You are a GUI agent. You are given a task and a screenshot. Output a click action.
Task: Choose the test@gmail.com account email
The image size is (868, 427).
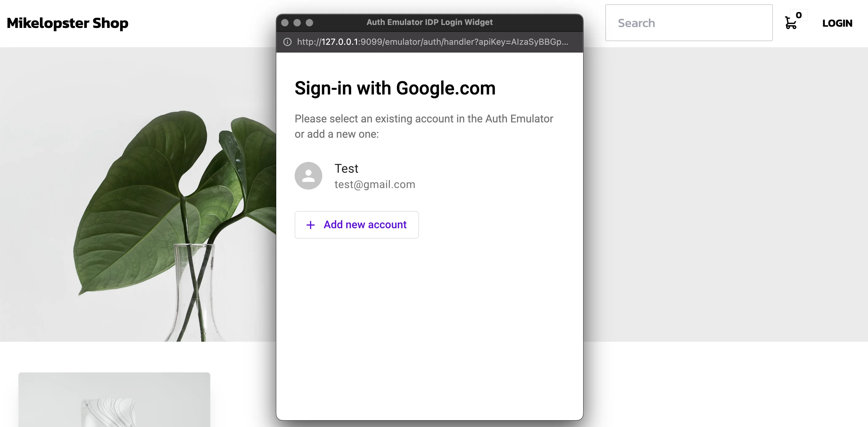point(375,185)
